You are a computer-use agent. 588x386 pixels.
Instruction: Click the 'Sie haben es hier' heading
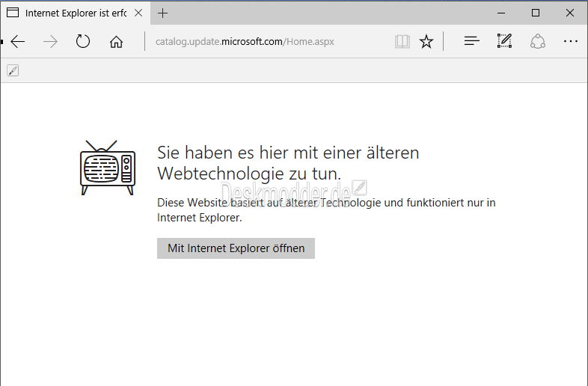coord(288,163)
